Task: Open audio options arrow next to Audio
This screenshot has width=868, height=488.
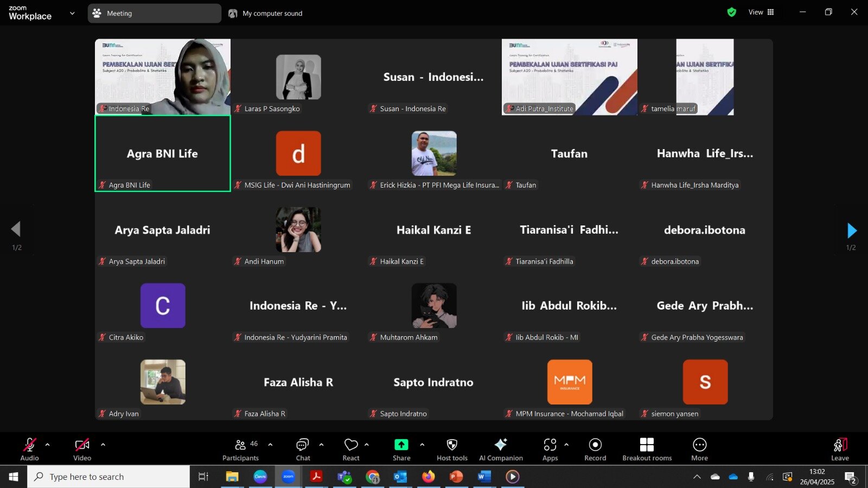Action: coord(47,445)
